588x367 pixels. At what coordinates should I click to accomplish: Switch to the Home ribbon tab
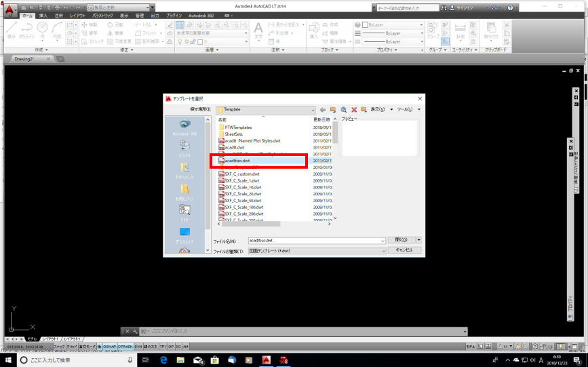tap(27, 16)
